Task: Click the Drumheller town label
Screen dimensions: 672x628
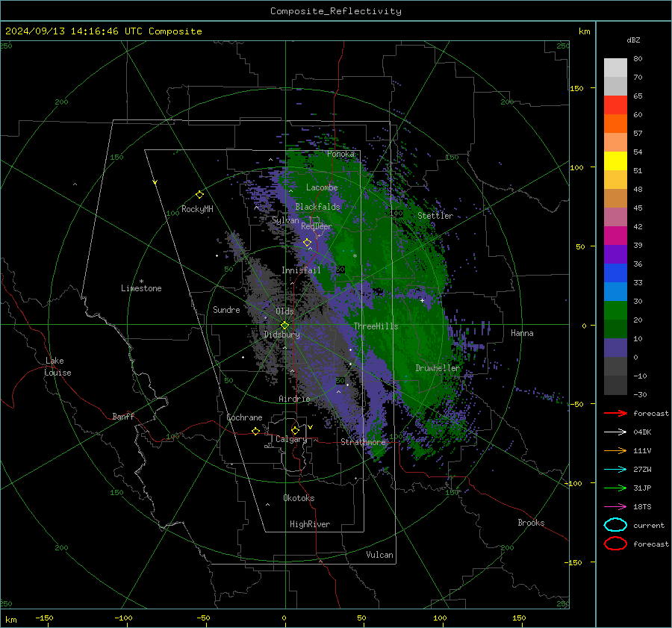Action: [x=438, y=368]
